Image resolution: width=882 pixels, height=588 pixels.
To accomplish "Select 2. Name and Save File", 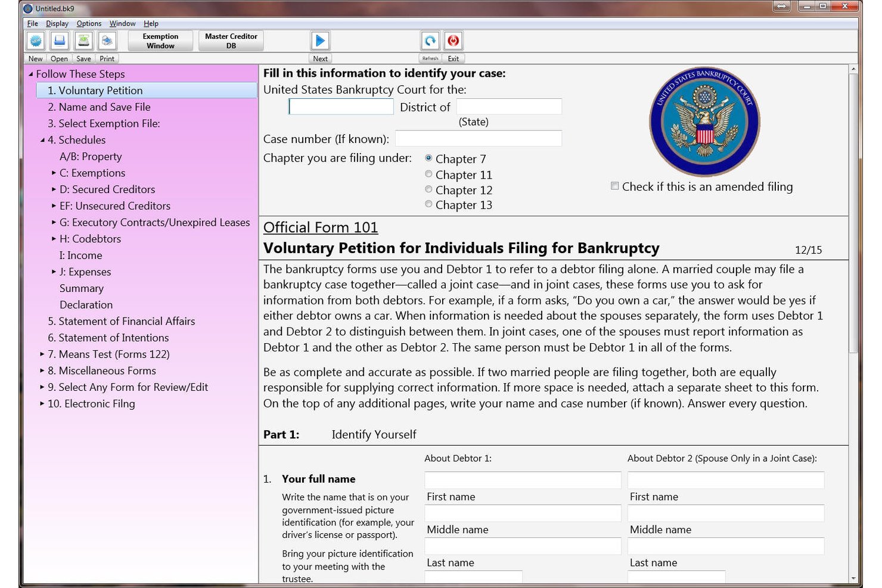I will click(99, 107).
